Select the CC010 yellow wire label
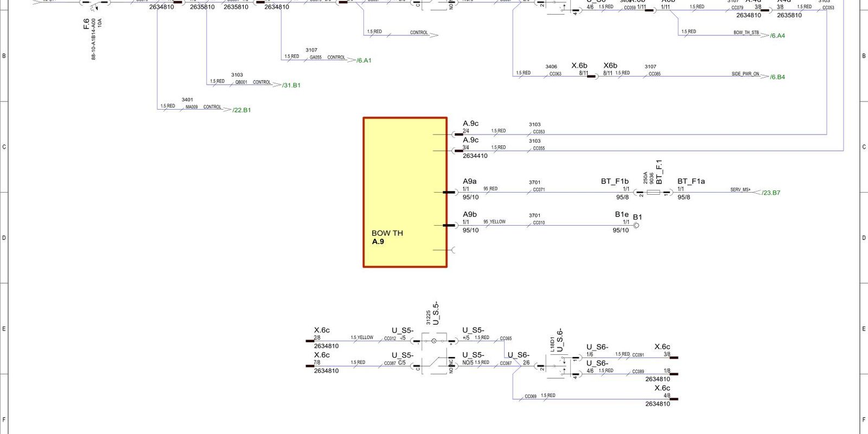Viewport: 868px width, 434px height. pos(539,222)
